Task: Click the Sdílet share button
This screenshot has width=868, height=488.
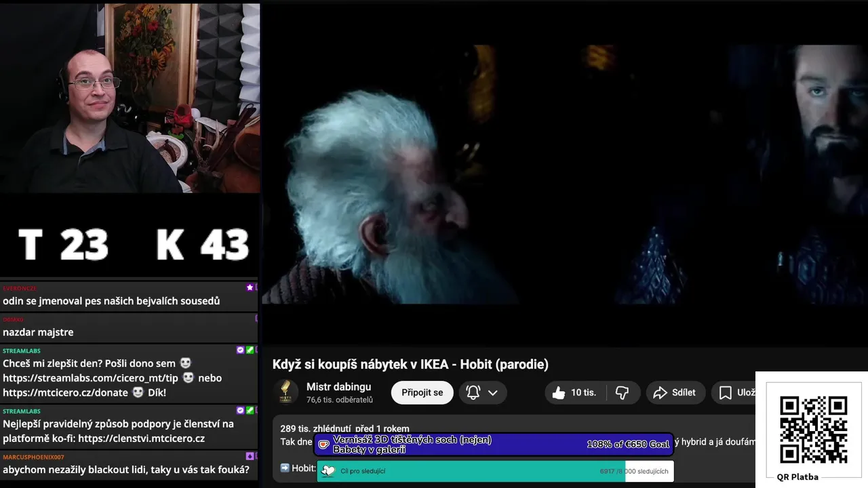Action: [x=675, y=392]
